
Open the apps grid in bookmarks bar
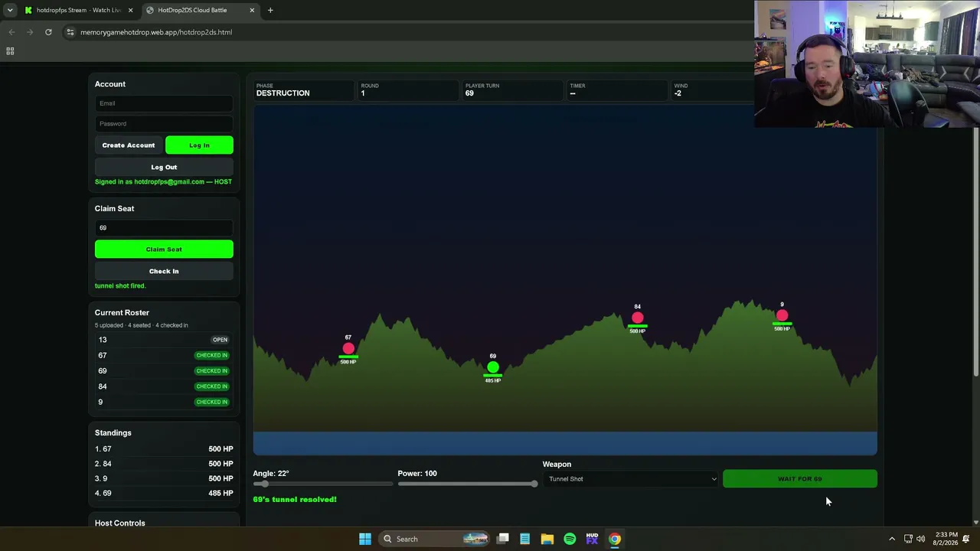(x=10, y=51)
